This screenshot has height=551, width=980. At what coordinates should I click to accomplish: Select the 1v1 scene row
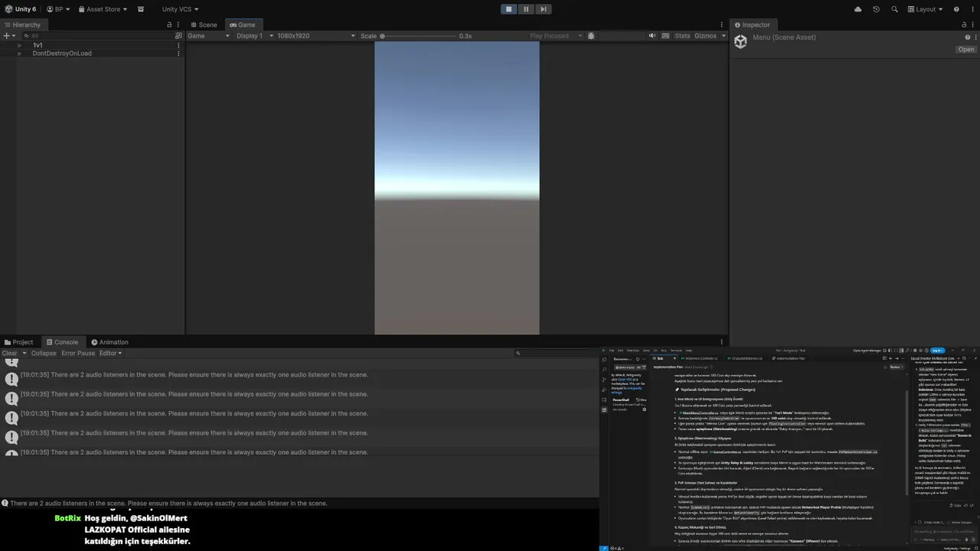pos(92,45)
